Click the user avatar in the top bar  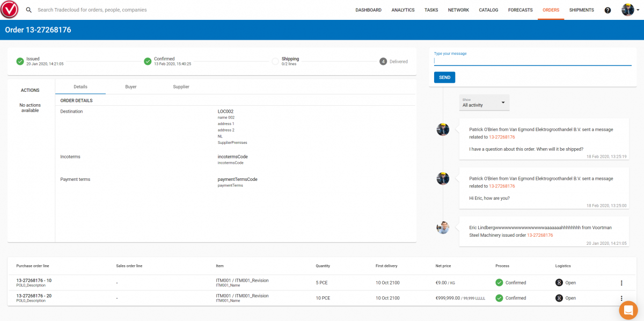click(x=627, y=9)
